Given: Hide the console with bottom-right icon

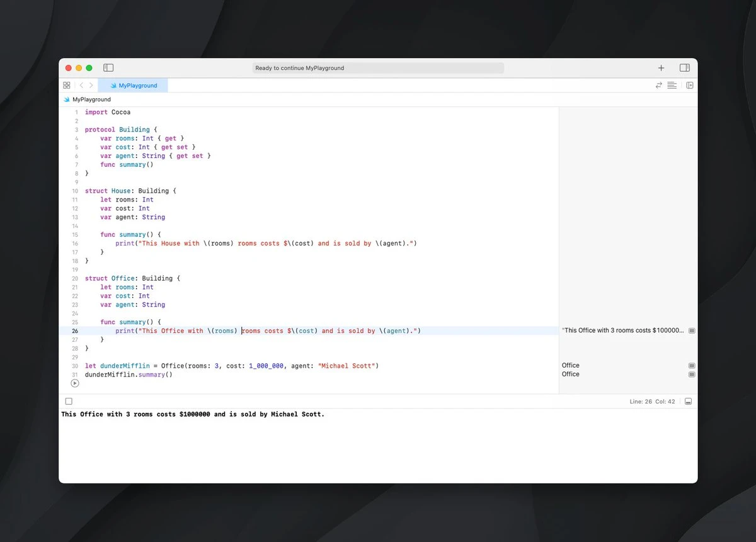Looking at the screenshot, I should point(689,401).
